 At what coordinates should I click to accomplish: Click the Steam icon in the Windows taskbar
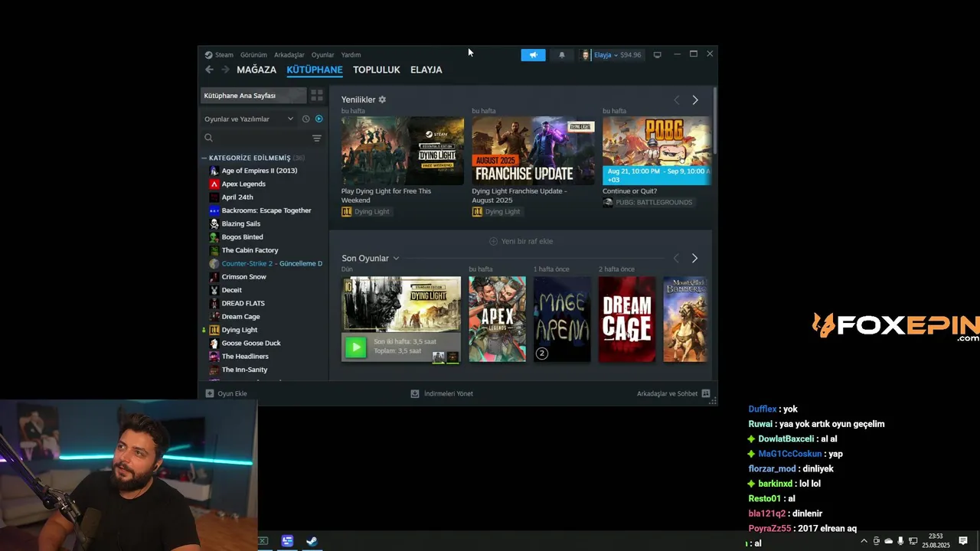312,541
